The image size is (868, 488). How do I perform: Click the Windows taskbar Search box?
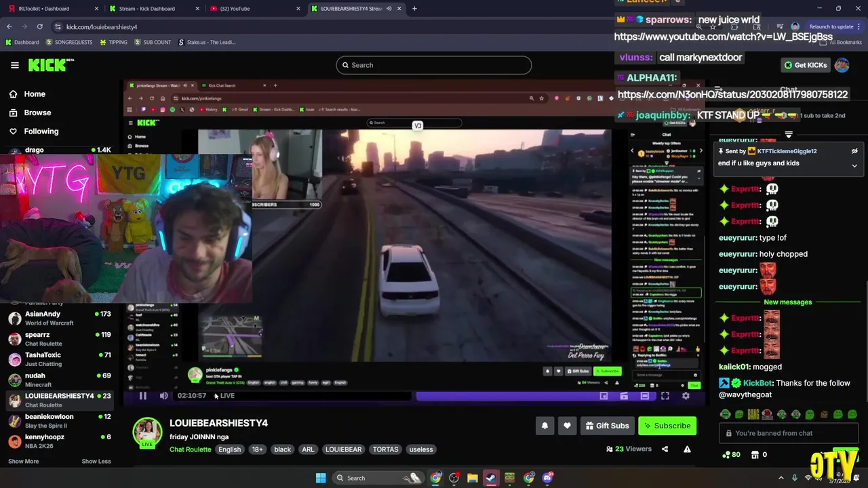[x=378, y=478]
